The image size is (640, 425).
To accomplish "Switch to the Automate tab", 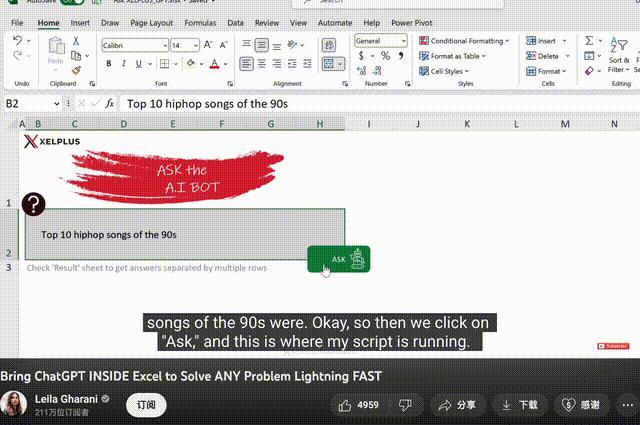I will (335, 23).
